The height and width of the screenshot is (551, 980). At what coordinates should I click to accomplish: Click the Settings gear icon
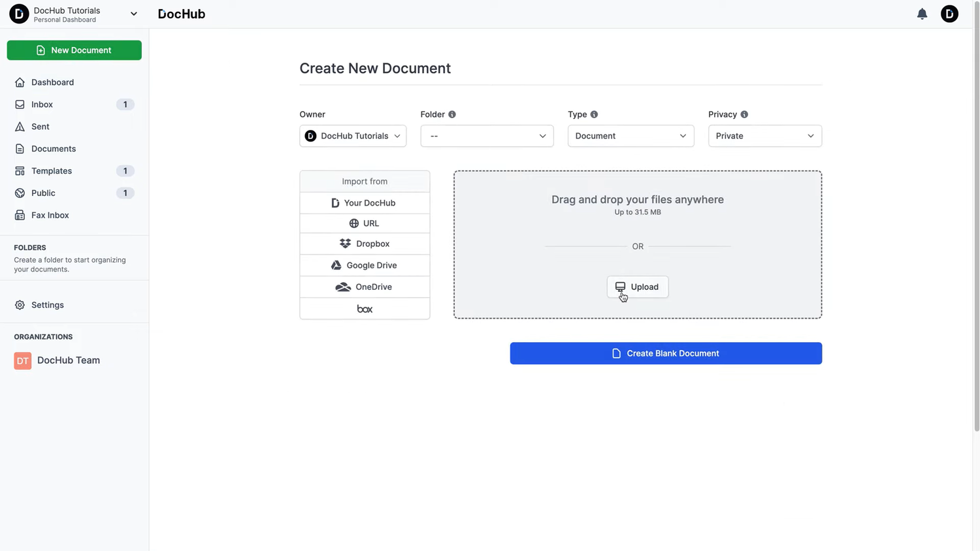[20, 305]
